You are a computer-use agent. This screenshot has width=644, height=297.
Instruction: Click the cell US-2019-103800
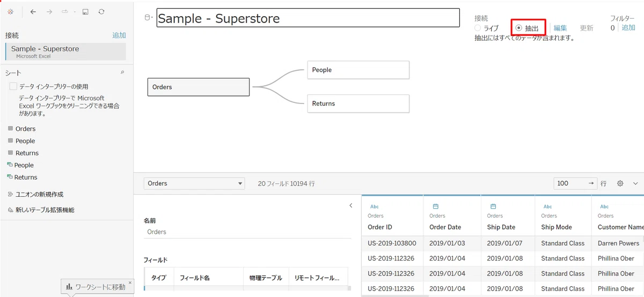click(392, 243)
